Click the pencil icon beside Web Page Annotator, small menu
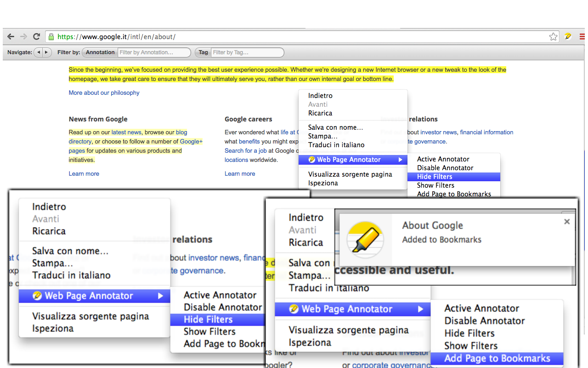Image resolution: width=588 pixels, height=368 pixels. (312, 160)
